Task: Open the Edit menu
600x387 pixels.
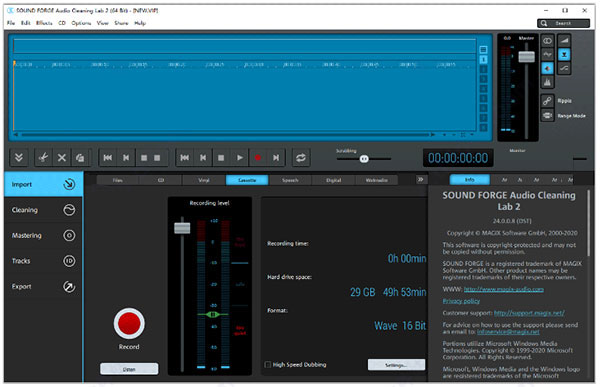Action: tap(25, 23)
